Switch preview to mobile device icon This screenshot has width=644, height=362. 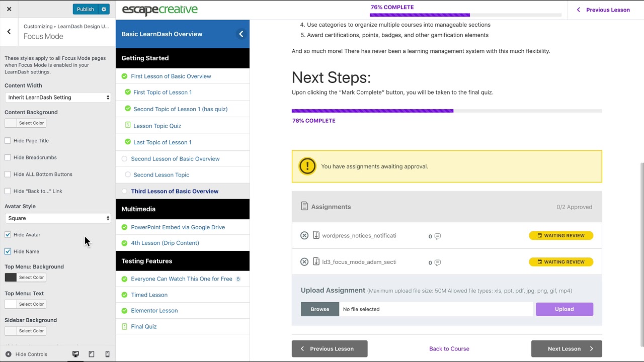coord(107,354)
